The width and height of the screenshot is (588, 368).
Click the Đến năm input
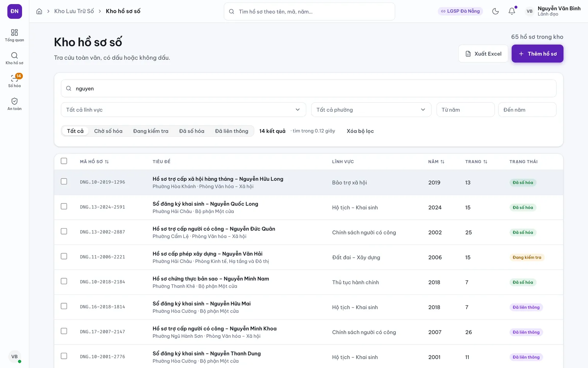[x=527, y=110]
